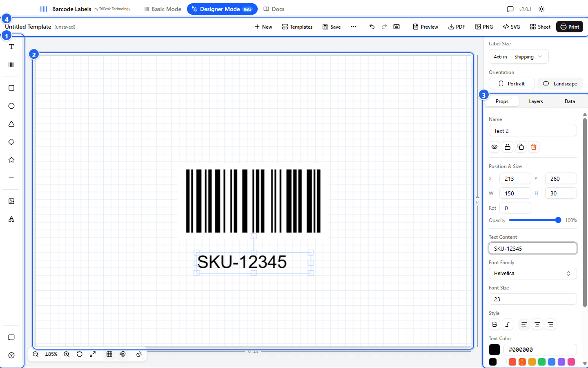
Task: Click the Font Size field showing 23
Action: (533, 299)
